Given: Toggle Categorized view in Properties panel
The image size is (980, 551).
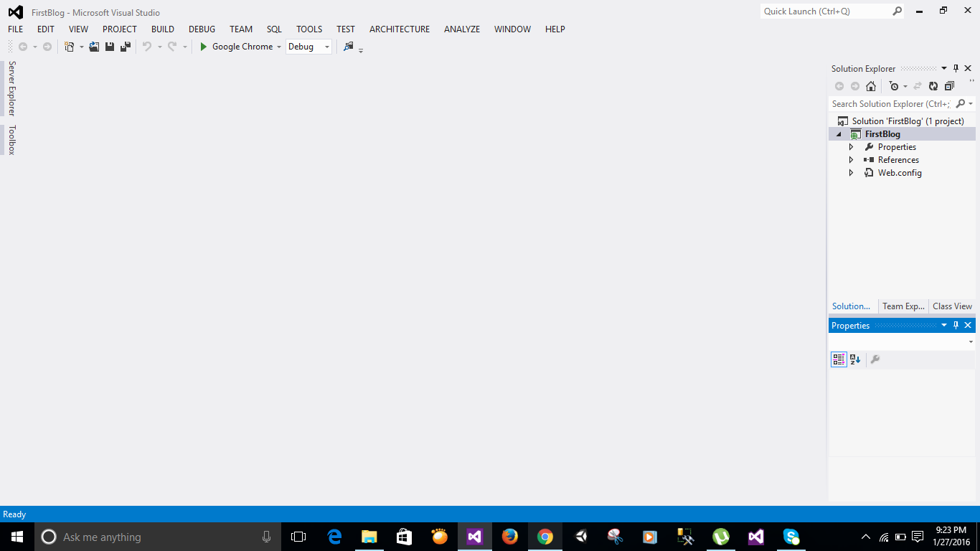Looking at the screenshot, I should 839,359.
